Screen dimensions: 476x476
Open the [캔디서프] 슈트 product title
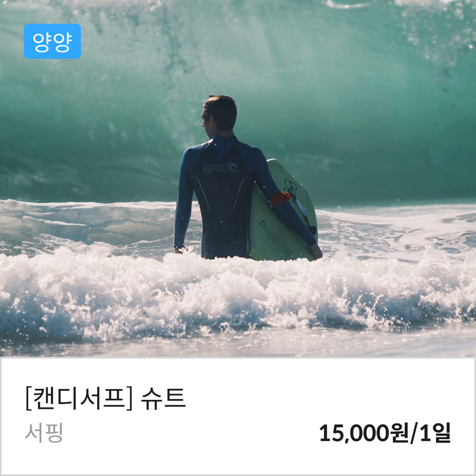click(x=105, y=399)
